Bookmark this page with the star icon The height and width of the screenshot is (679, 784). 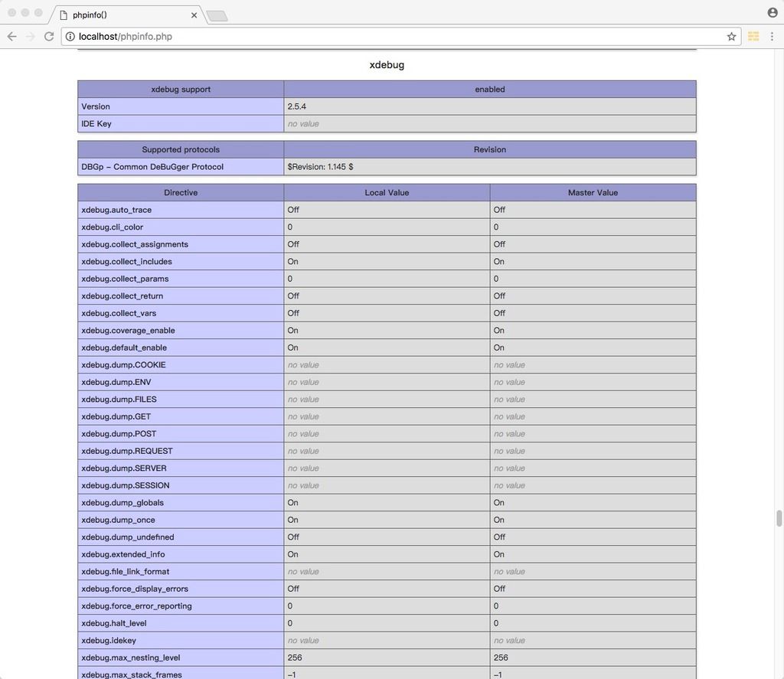(x=731, y=37)
